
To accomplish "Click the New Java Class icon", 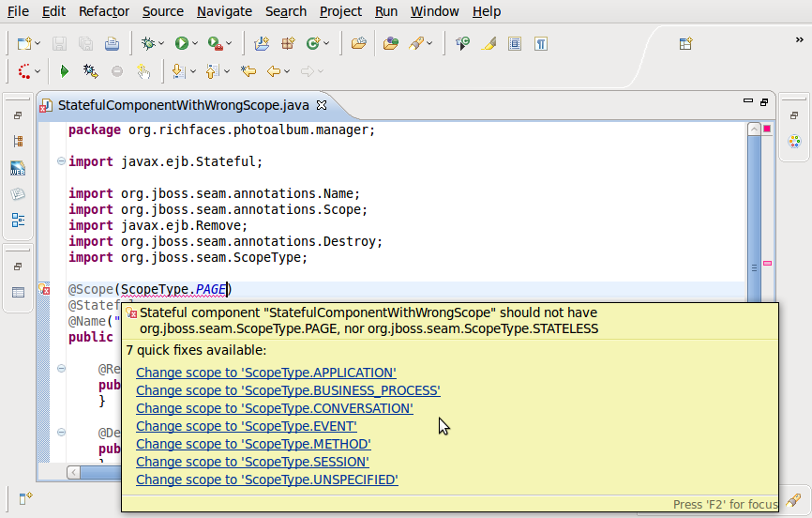I will [x=314, y=43].
